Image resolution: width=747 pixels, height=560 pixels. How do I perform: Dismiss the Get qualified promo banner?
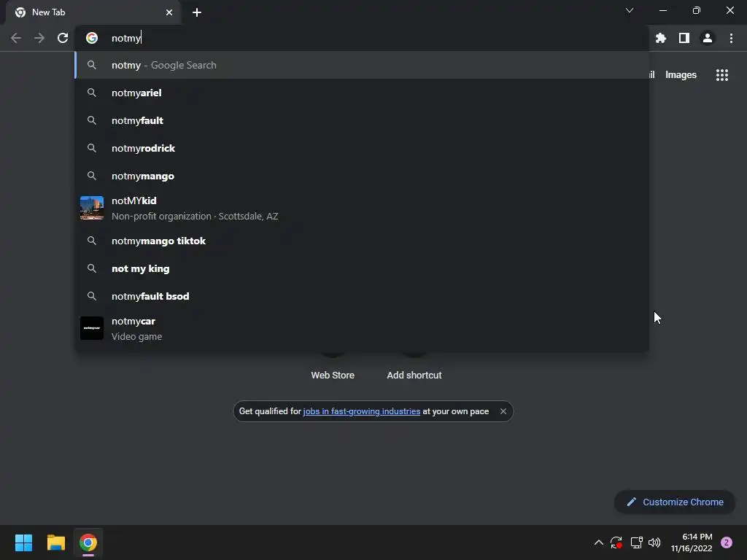[x=503, y=411]
